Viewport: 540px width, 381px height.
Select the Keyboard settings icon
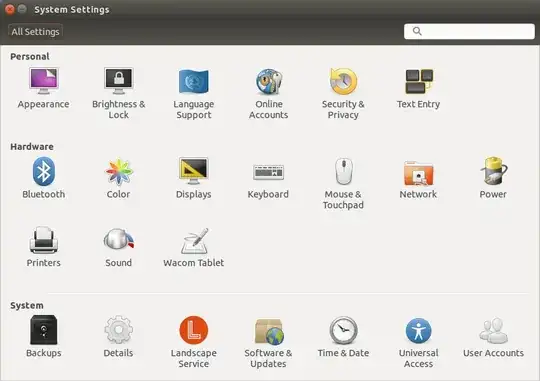click(x=269, y=172)
